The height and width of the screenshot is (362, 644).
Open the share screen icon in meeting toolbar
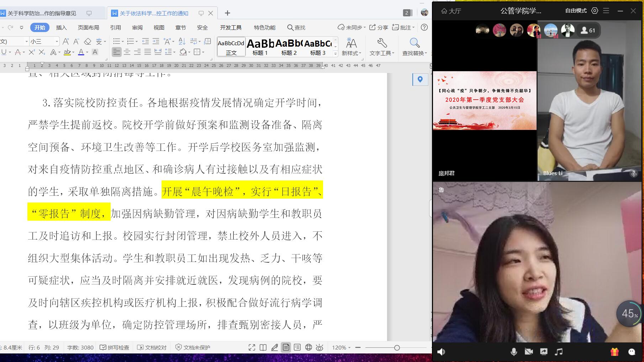pyautogui.click(x=544, y=352)
